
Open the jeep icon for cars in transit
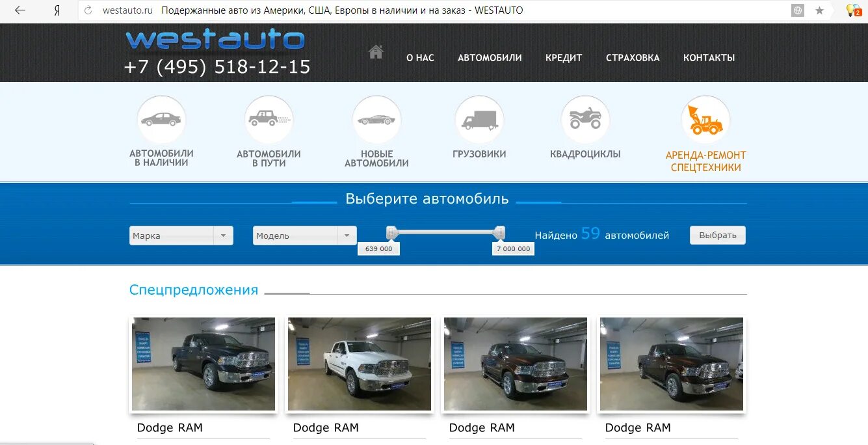click(x=269, y=120)
